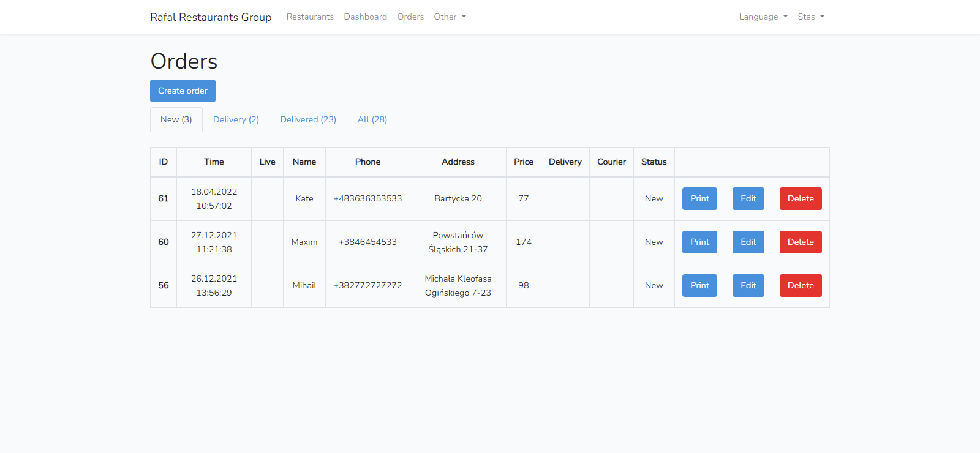Show the All (28) orders tab
Image resolution: width=980 pixels, height=453 pixels.
[x=372, y=119]
